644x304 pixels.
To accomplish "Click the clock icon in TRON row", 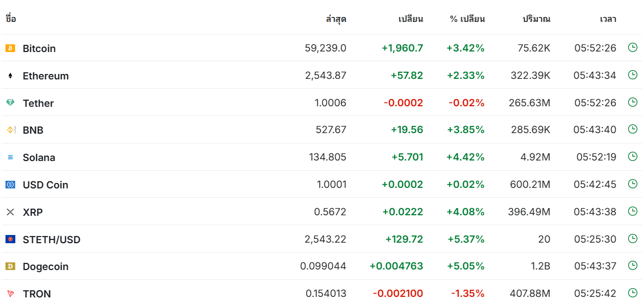I will coord(633,293).
